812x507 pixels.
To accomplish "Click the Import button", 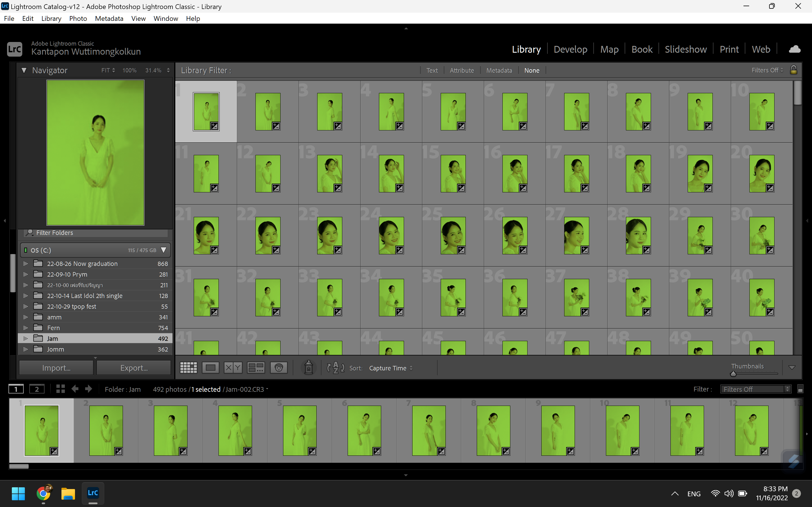I will point(56,368).
